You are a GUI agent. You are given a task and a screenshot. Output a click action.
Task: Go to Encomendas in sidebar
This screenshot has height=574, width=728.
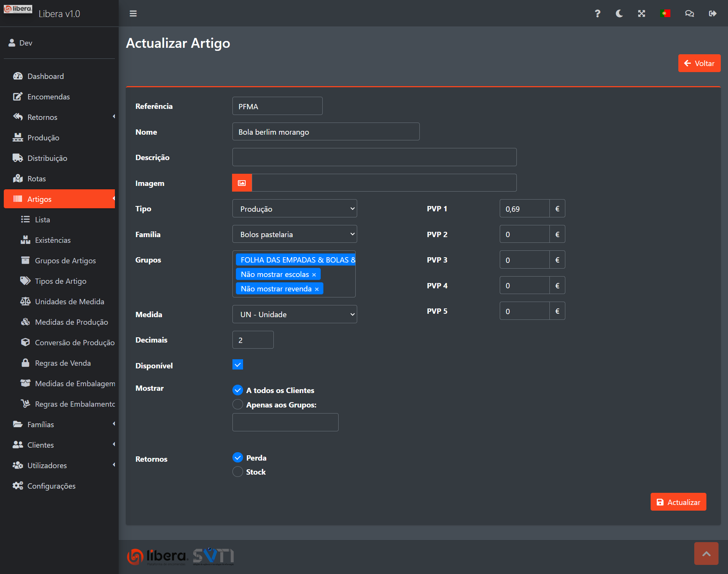49,97
